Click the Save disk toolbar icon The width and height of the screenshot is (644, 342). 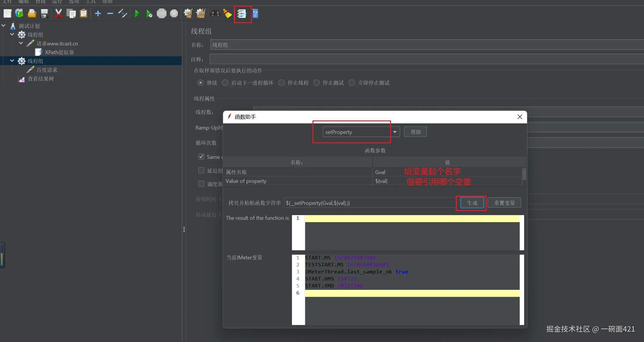click(x=44, y=13)
